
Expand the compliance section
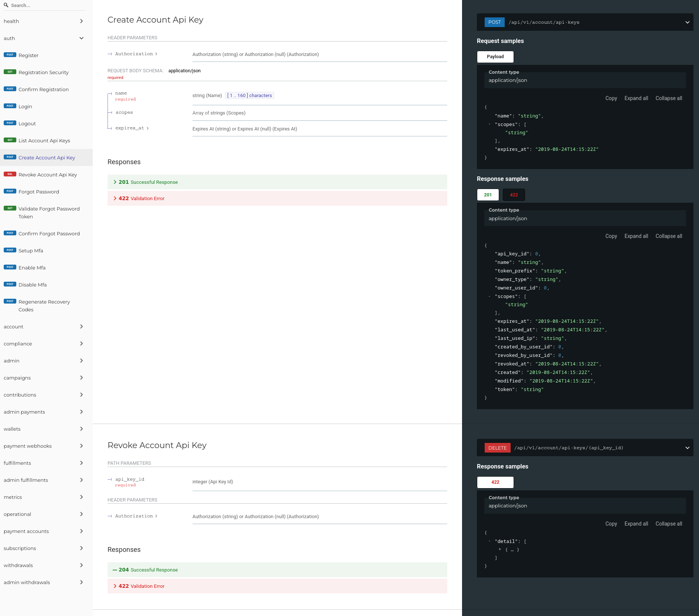[x=46, y=344]
